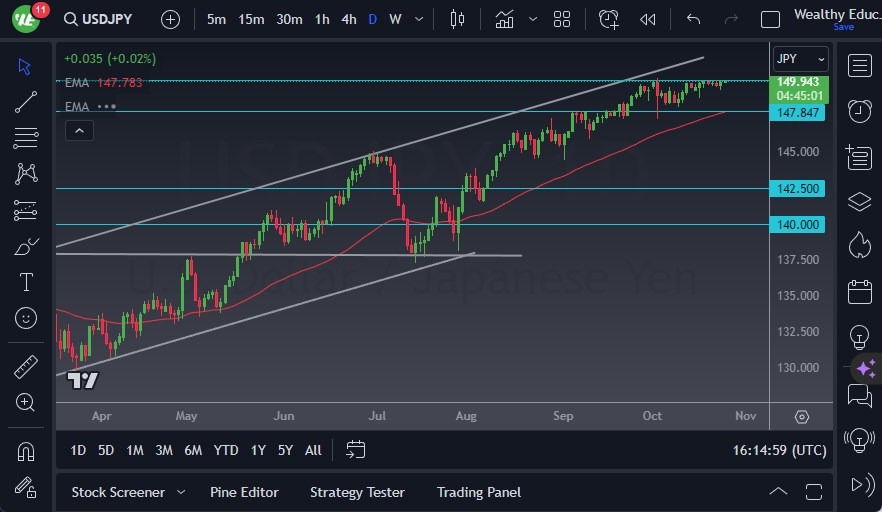
Task: Expand the timeframe interval dropdown arrow
Action: point(418,19)
